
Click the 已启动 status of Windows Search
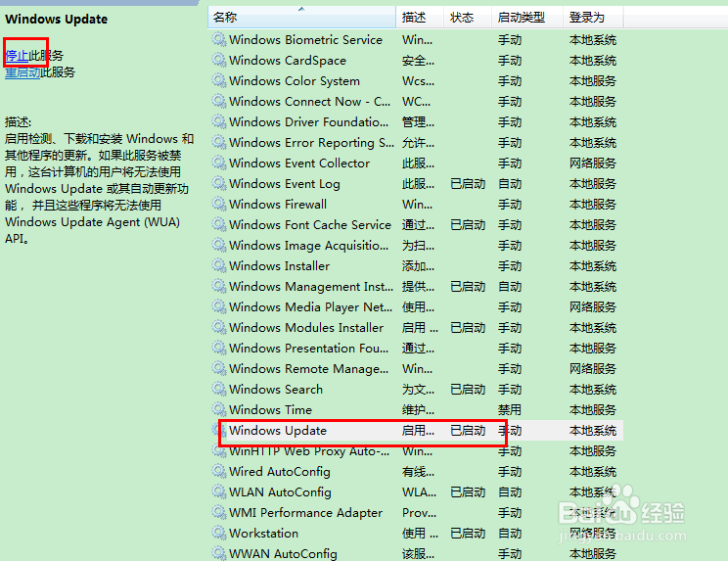coord(468,389)
